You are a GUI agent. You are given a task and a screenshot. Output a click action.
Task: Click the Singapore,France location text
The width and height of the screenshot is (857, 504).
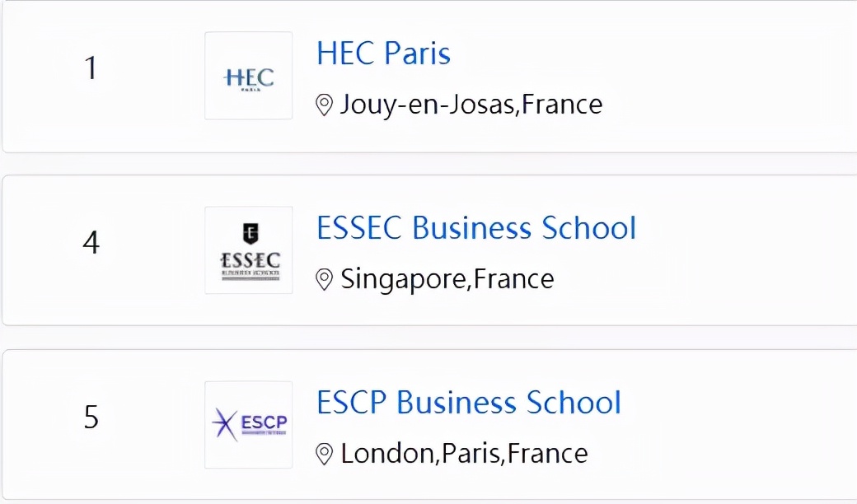click(447, 279)
